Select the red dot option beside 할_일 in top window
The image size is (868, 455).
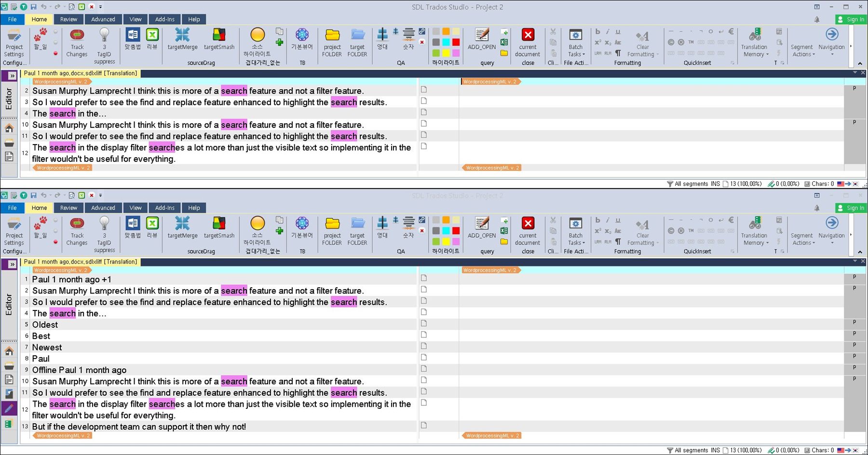(55, 54)
